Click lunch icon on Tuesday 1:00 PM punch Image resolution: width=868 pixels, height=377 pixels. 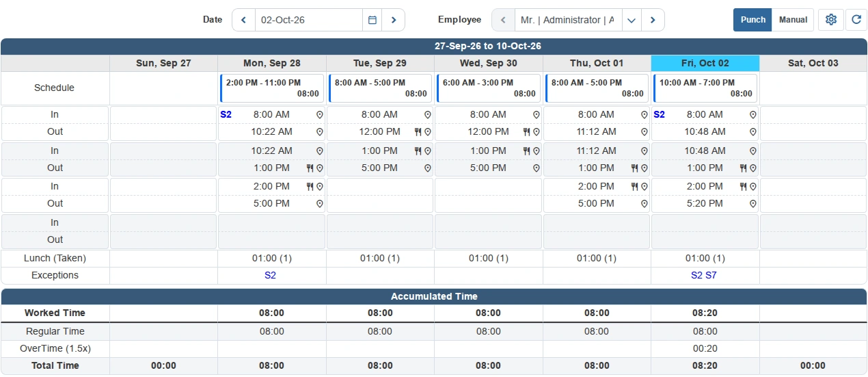(x=418, y=151)
